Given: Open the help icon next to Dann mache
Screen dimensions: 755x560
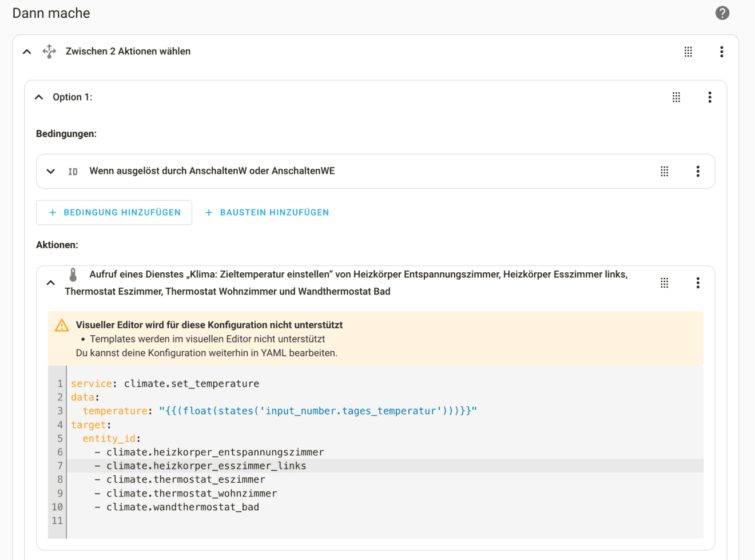Looking at the screenshot, I should [x=722, y=13].
